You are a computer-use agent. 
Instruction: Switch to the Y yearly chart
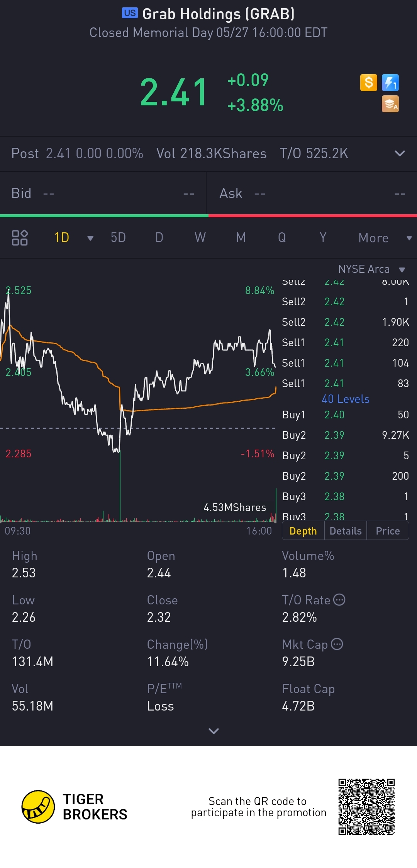click(x=323, y=238)
